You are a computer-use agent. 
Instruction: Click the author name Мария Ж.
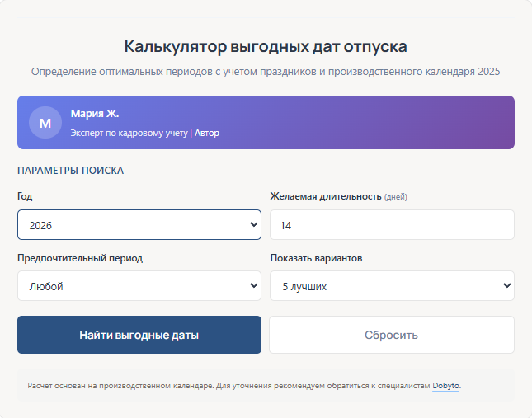coord(95,114)
